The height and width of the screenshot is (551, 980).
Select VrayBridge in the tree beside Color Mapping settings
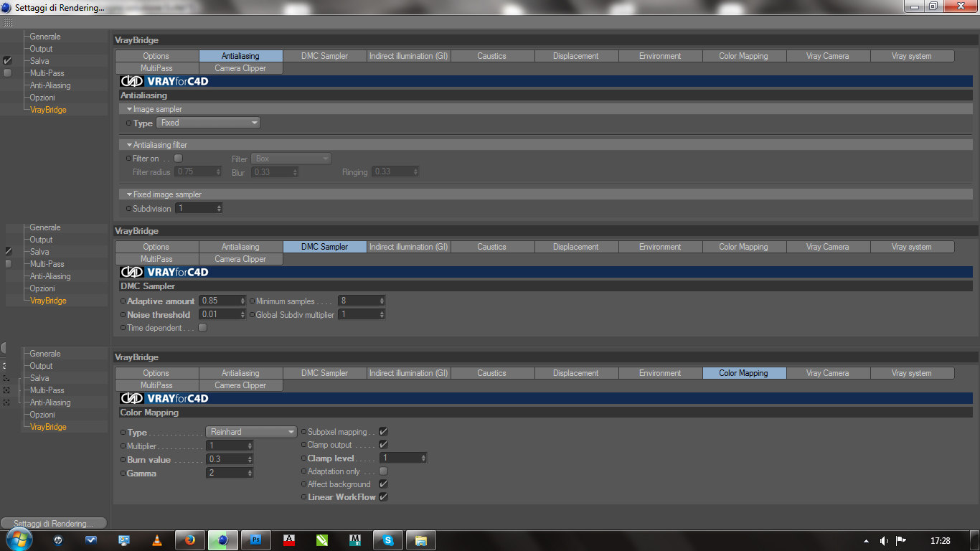click(x=48, y=427)
